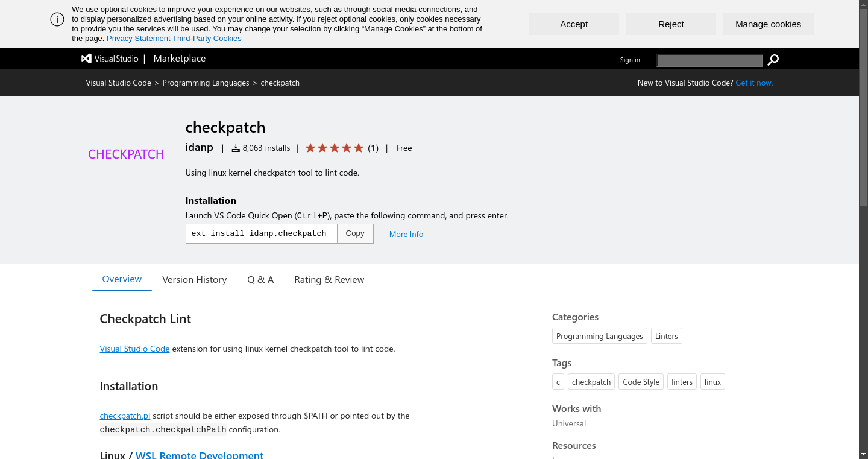The height and width of the screenshot is (459, 868).
Task: Click the installs download icon
Action: (236, 148)
